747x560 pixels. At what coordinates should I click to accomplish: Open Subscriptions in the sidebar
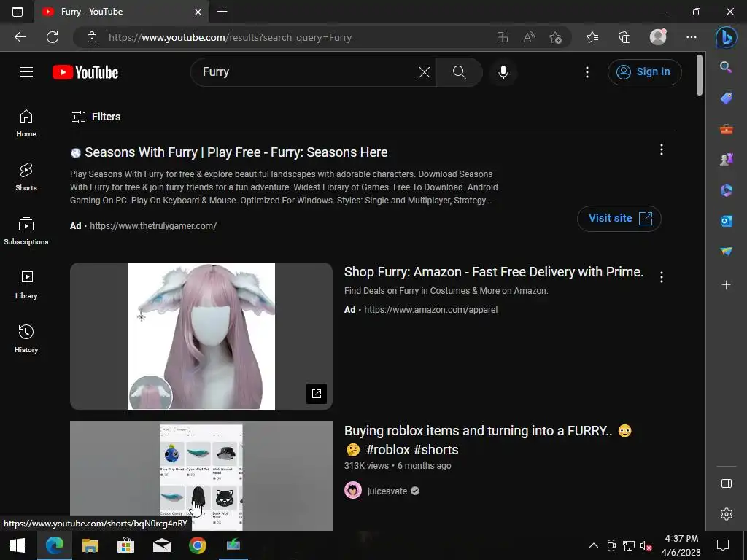pyautogui.click(x=26, y=230)
